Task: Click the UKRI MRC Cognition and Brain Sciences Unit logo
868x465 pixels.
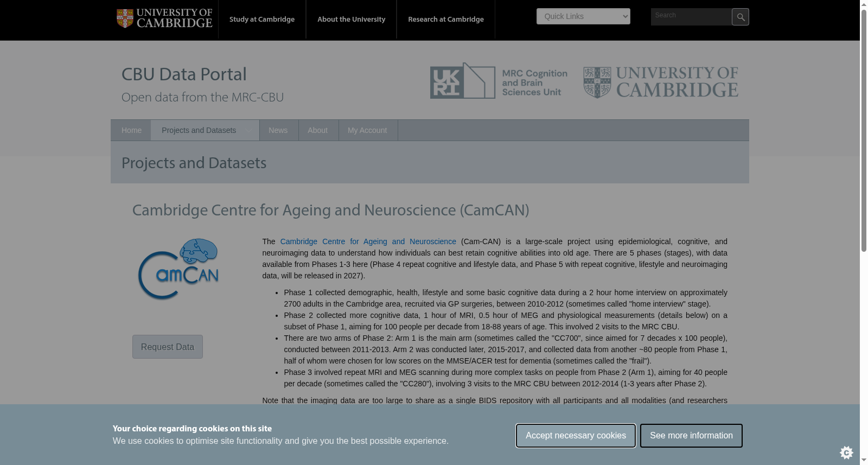Action: [499, 81]
